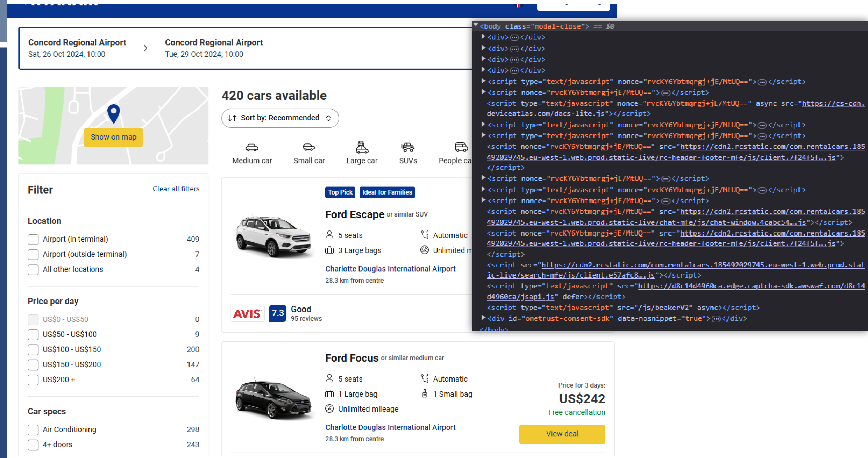Viewport: 868px width, 458px height.
Task: Expand the body element disclosure triangle
Action: pos(475,25)
